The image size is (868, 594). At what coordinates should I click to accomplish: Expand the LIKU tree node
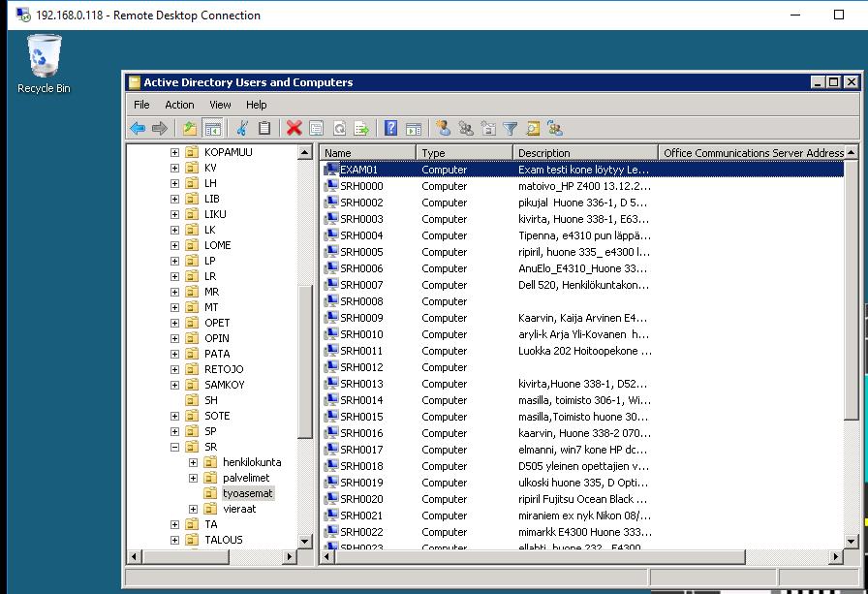(175, 214)
